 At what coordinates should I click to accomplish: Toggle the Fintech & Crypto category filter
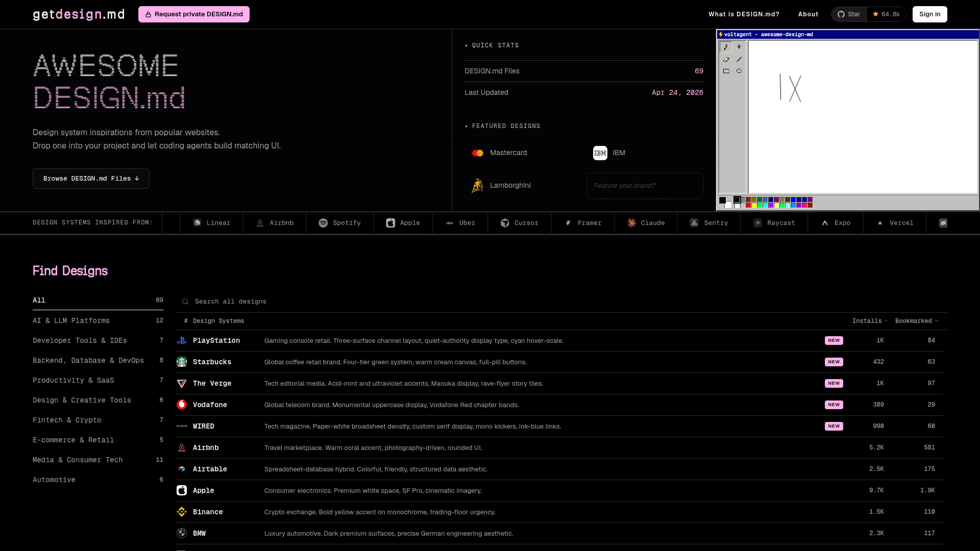67,420
